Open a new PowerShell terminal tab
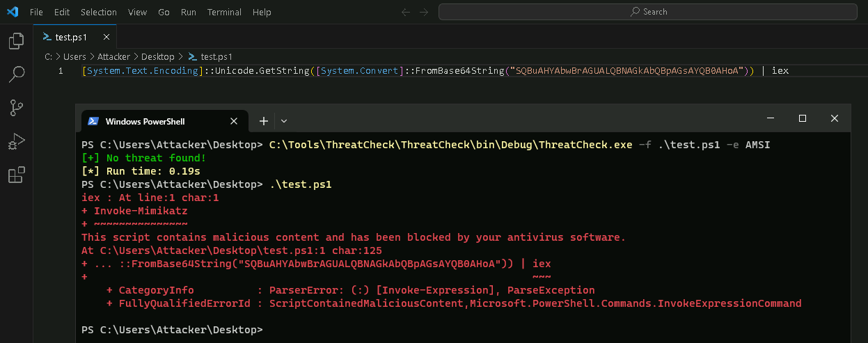868x343 pixels. point(264,121)
